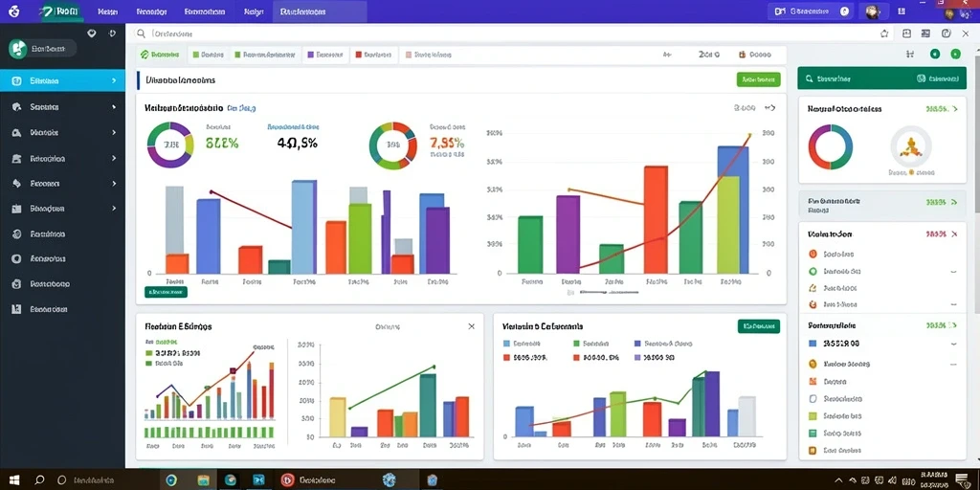The height and width of the screenshot is (490, 980).
Task: Click the heart icon atop the dark sidebar
Action: (92, 33)
